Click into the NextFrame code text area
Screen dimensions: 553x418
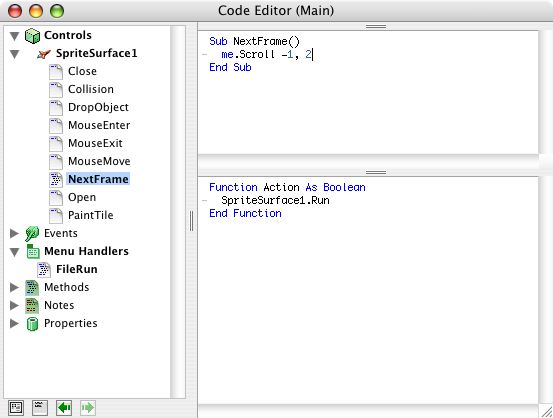tap(368, 92)
